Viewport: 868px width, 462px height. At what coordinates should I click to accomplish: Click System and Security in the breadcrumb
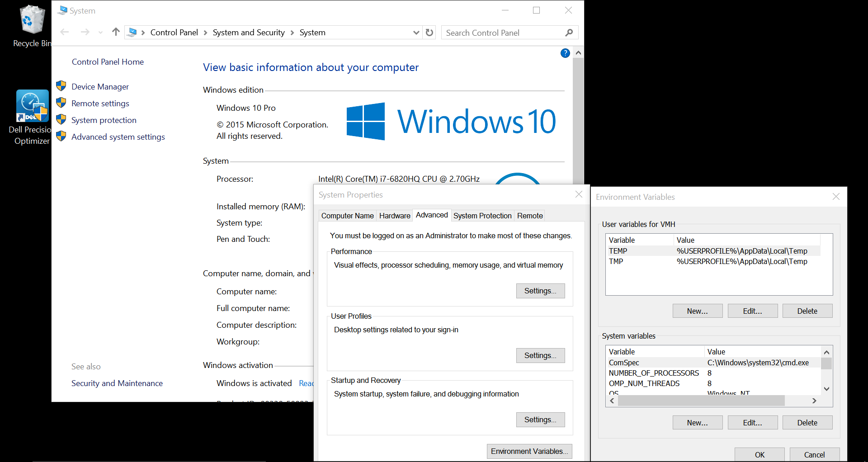click(x=249, y=33)
